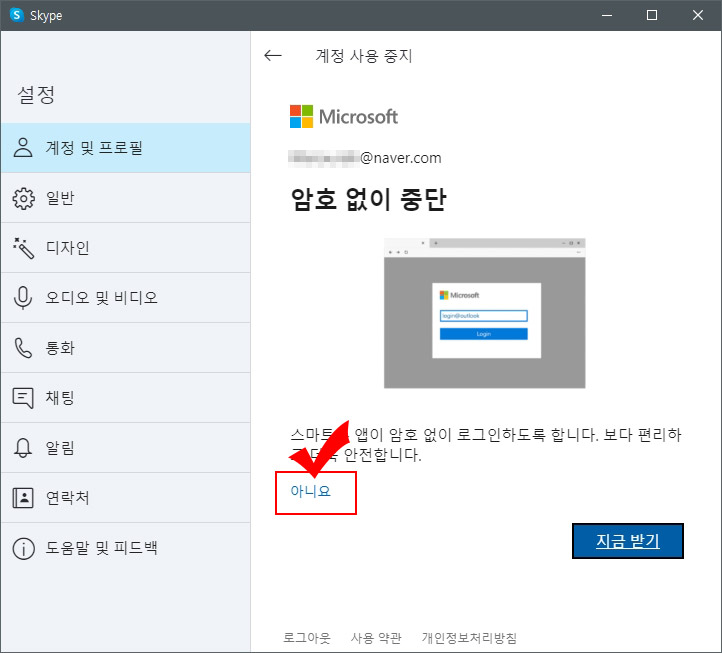
Task: Click the bell icon for 알림
Action: pos(23,448)
